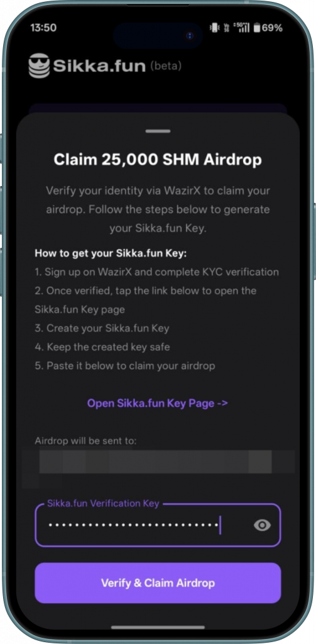The width and height of the screenshot is (316, 644).
Task: Tap the battery icon in status bar
Action: [257, 28]
